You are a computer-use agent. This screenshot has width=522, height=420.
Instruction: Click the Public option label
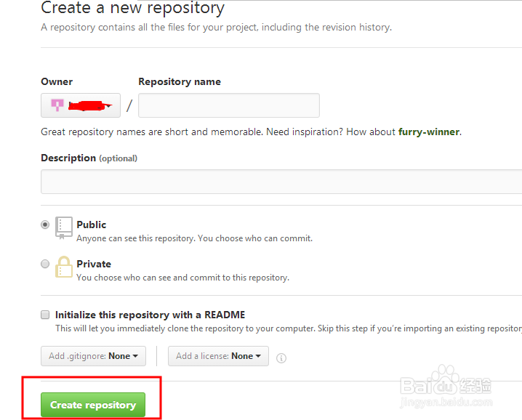click(92, 225)
